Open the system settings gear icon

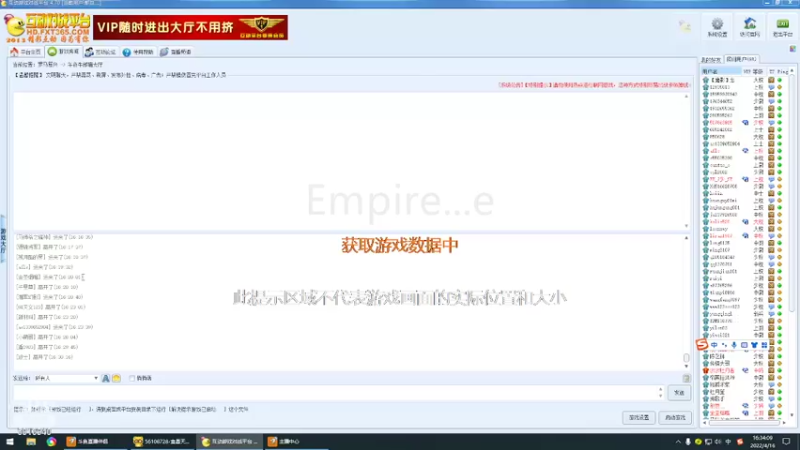point(717,27)
